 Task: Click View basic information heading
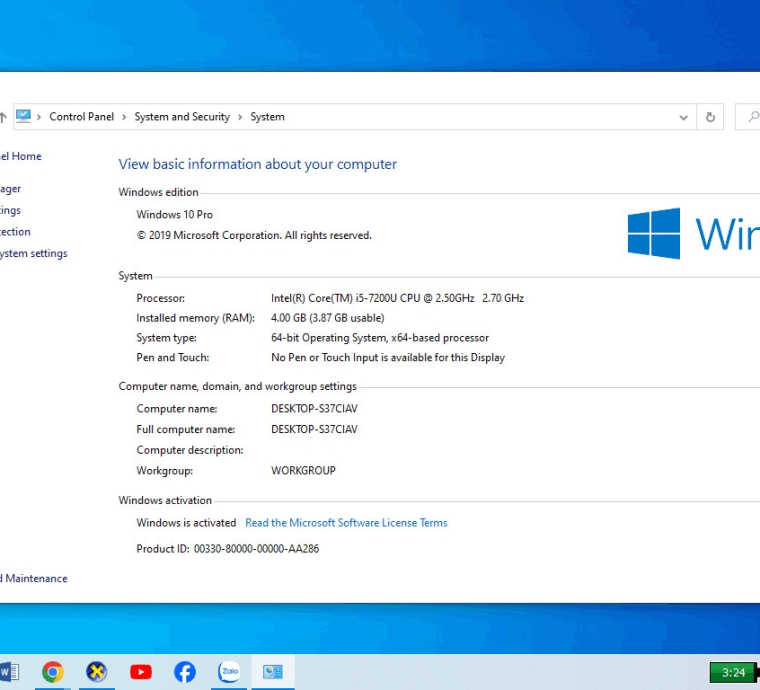257,164
